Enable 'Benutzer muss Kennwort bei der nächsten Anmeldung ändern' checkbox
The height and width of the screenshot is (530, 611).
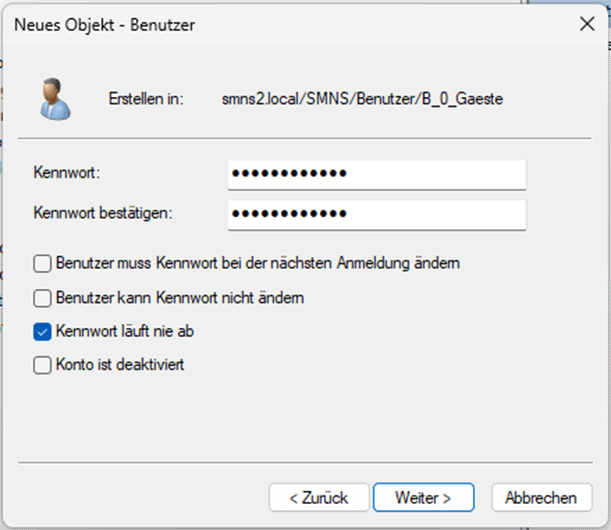point(42,264)
